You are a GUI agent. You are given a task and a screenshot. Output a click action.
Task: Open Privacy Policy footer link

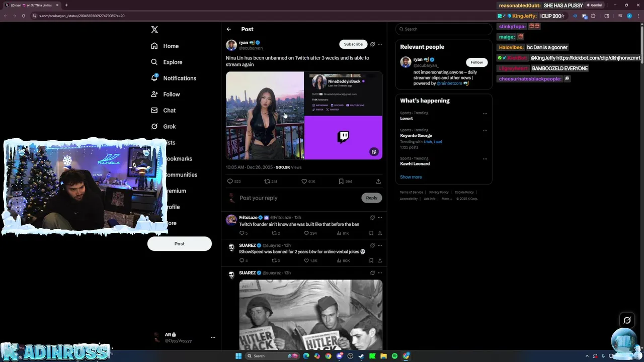pyautogui.click(x=439, y=192)
